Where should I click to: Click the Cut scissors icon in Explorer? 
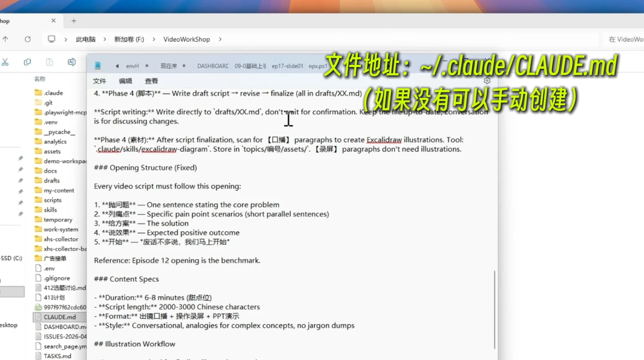(x=5, y=62)
